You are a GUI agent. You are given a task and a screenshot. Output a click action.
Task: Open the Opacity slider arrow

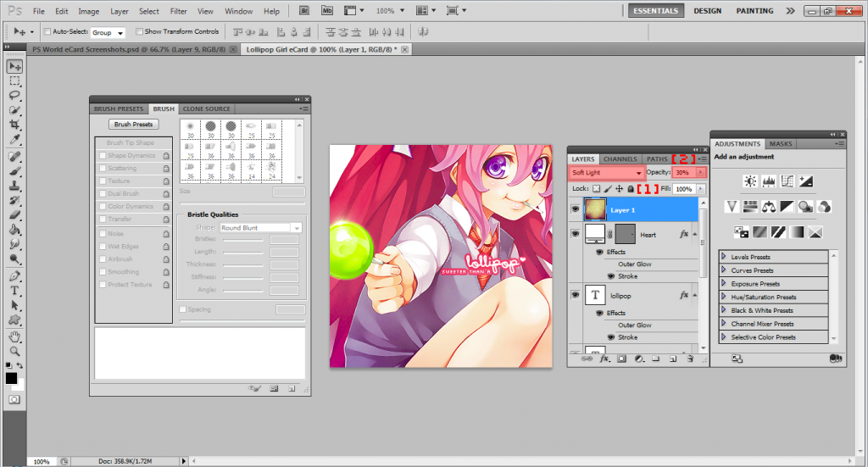point(701,173)
